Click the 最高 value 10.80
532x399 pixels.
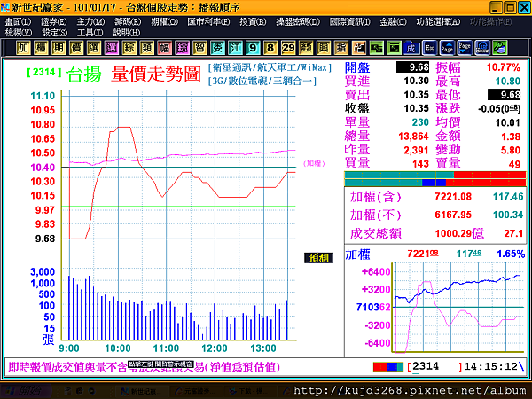point(508,81)
